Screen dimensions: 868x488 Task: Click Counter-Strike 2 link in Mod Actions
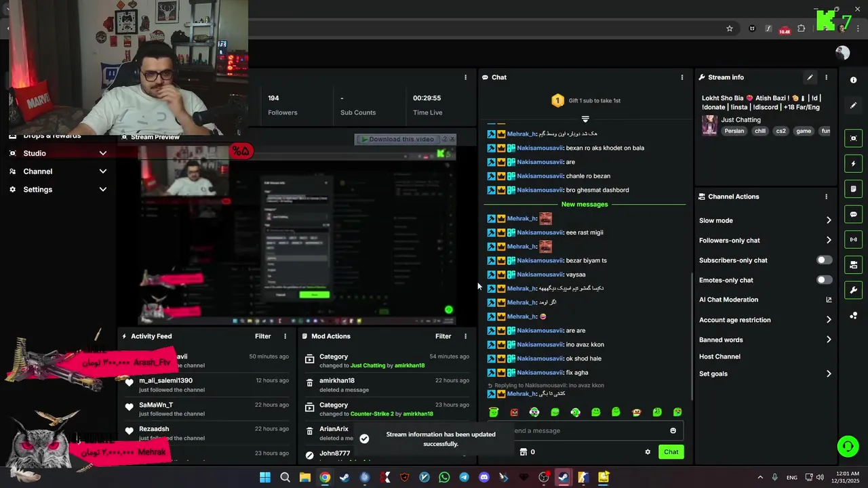(x=372, y=414)
